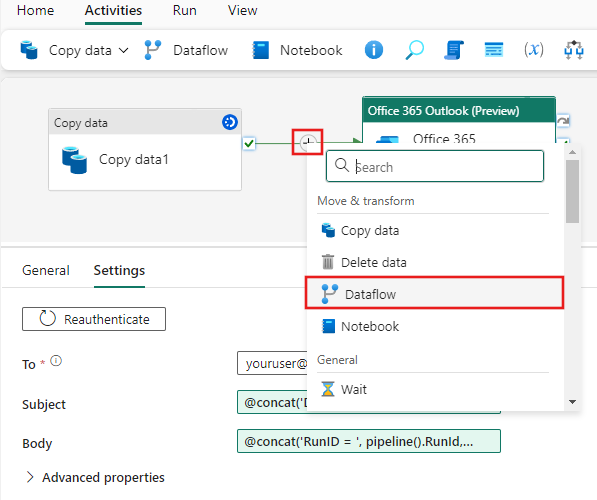Select the Activities tab
This screenshot has height=500, width=597.
point(113,10)
